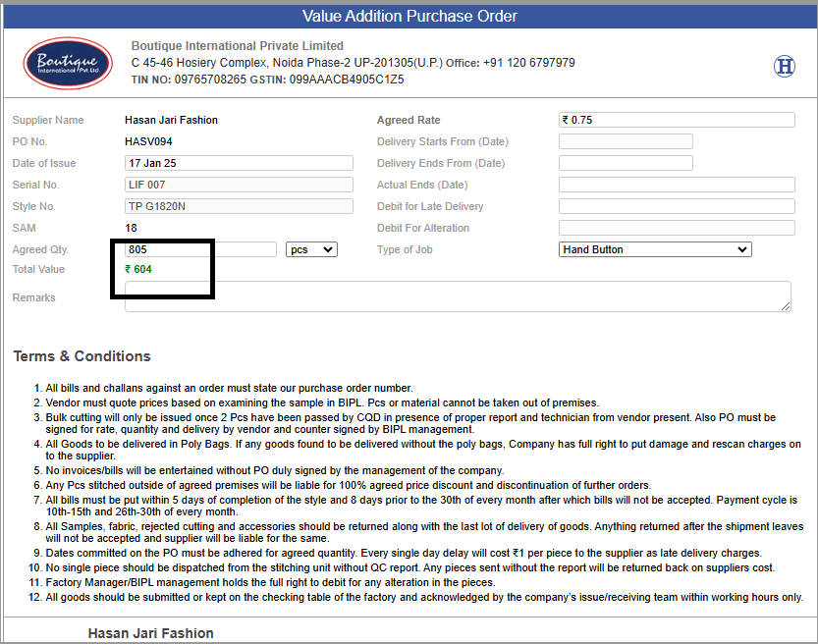
Task: Click the TIN NO 09765708265 text
Action: click(189, 80)
